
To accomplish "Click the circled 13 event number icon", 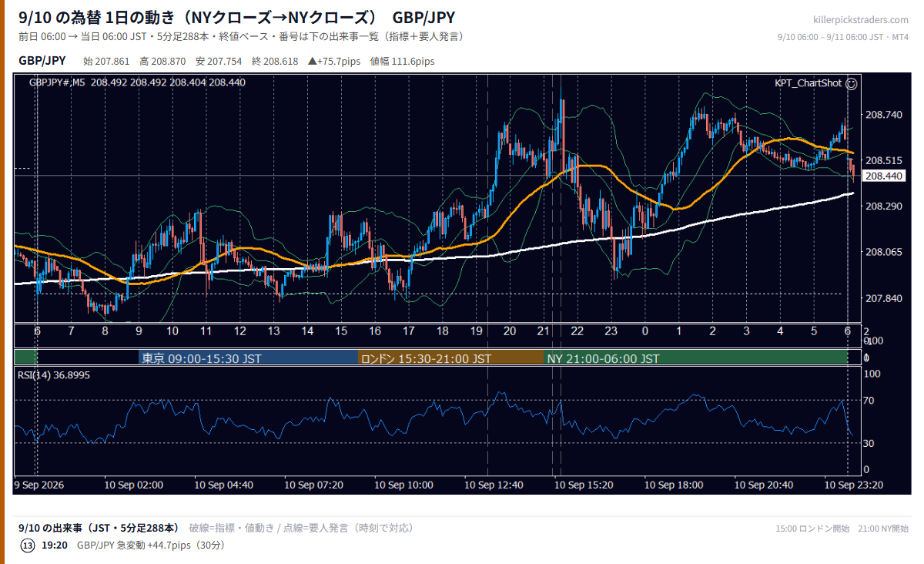I will [28, 545].
